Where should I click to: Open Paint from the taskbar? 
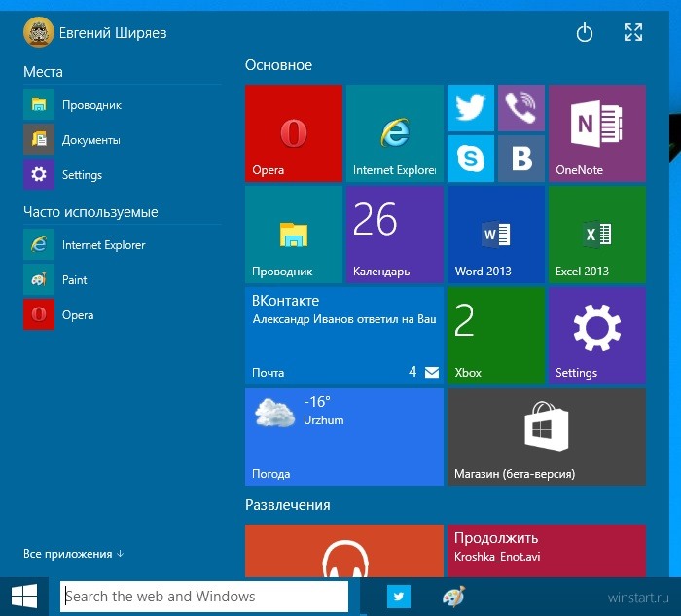454,597
